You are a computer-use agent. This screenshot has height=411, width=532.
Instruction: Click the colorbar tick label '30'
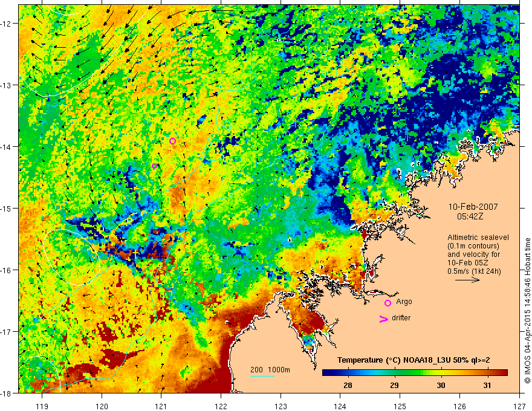click(x=441, y=385)
